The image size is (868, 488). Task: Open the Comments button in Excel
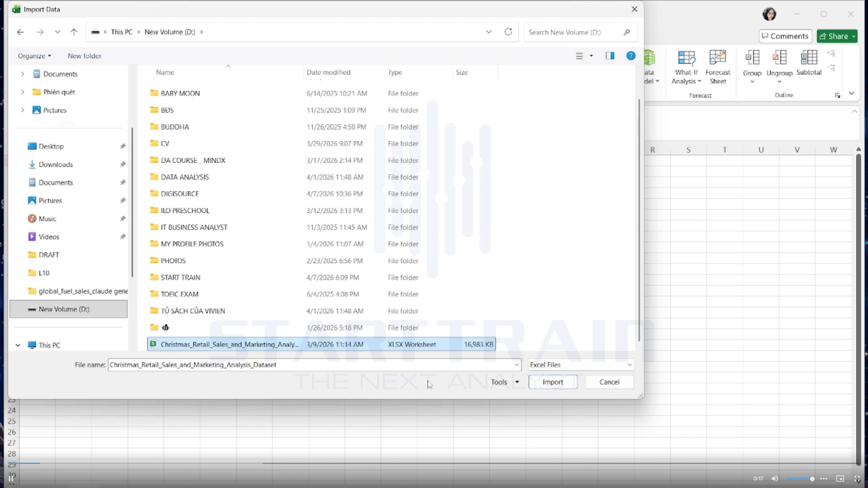tap(785, 36)
